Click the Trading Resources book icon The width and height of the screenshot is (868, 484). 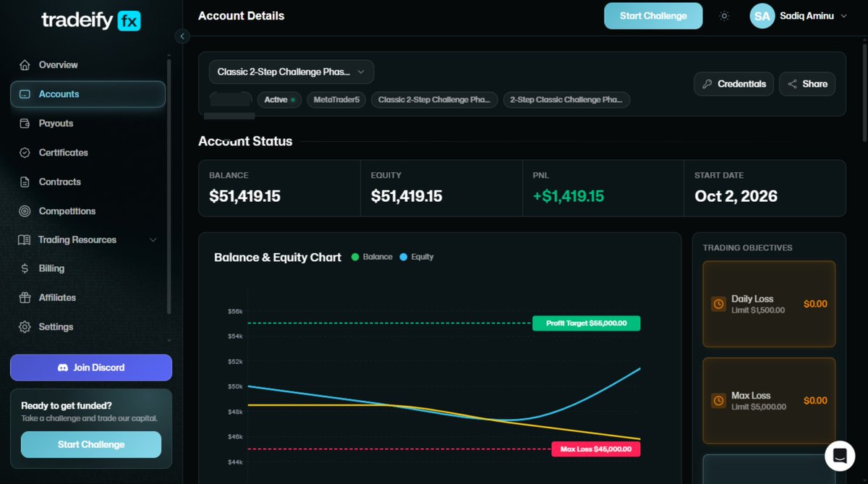pos(25,239)
